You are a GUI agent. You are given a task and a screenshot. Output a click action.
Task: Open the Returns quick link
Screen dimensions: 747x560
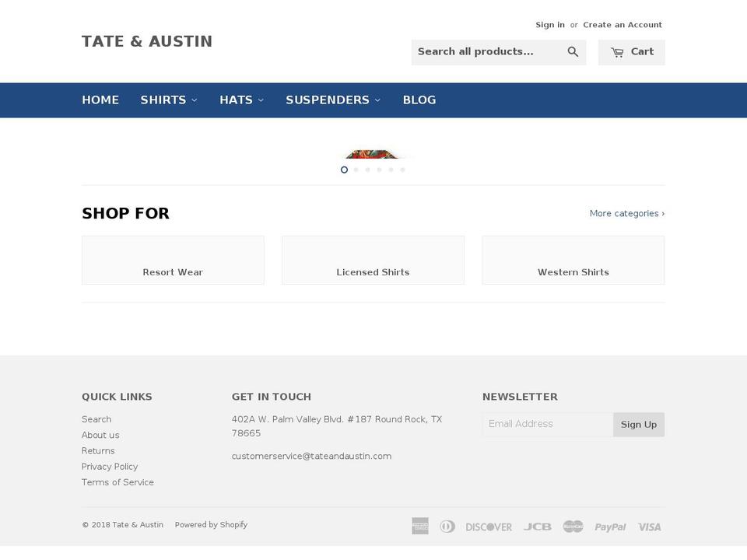pyautogui.click(x=98, y=450)
